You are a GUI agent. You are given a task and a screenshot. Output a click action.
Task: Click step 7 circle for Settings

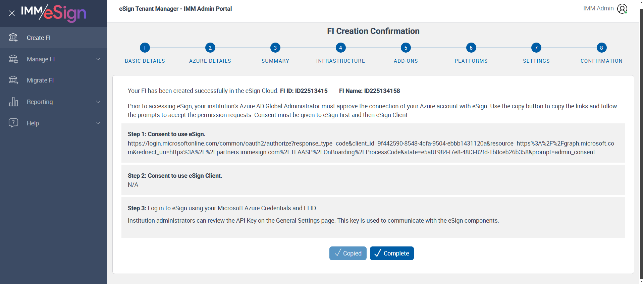tap(536, 48)
